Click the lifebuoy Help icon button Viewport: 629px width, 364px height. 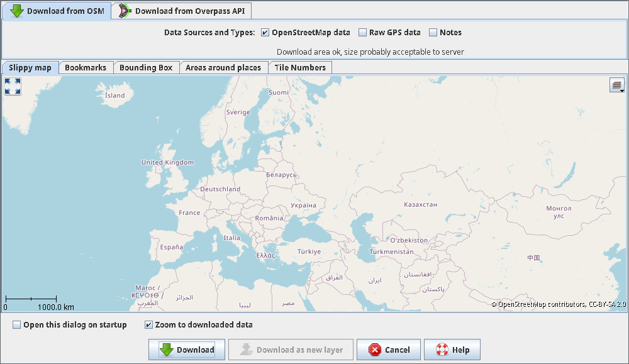click(443, 350)
